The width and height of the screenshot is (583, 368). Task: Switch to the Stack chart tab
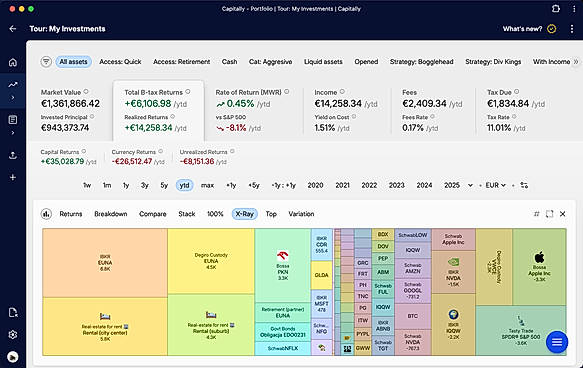click(187, 214)
